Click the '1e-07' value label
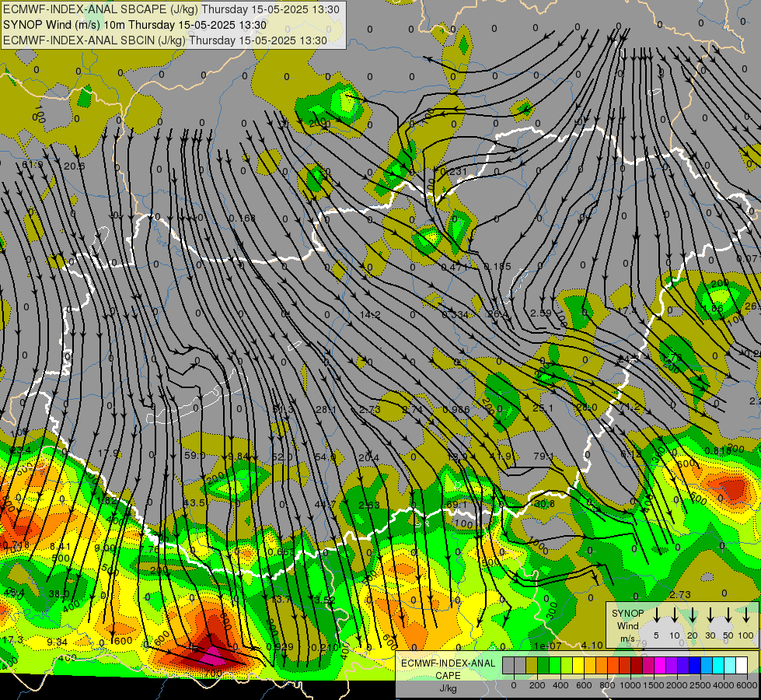 click(x=548, y=646)
